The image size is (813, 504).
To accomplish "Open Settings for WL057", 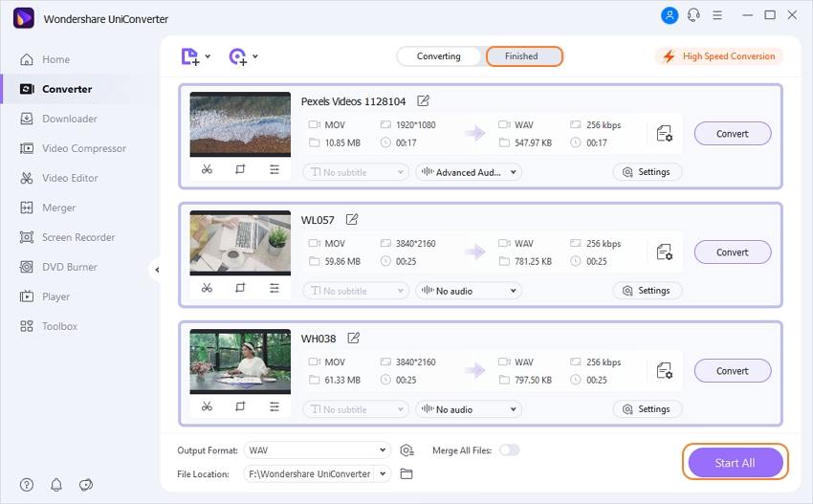I will (647, 291).
